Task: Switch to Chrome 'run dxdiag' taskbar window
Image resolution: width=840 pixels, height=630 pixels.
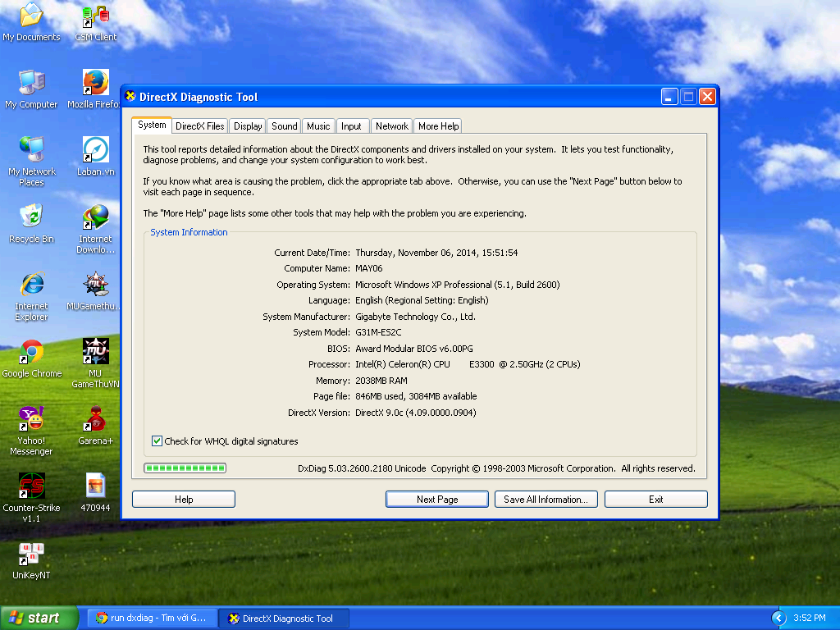Action: tap(151, 619)
